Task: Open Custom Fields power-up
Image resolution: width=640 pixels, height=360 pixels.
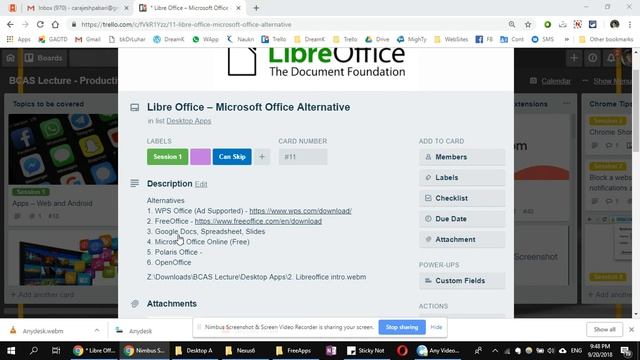Action: coord(462,281)
